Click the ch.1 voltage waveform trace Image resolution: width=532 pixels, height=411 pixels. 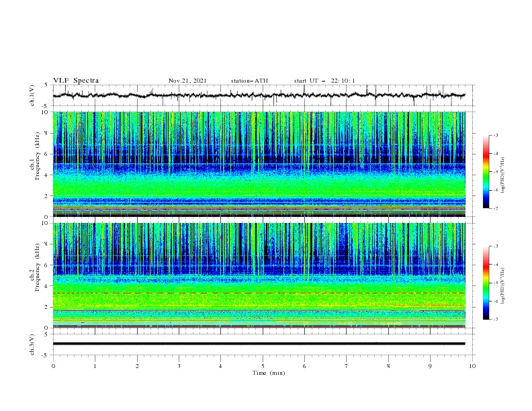click(259, 95)
